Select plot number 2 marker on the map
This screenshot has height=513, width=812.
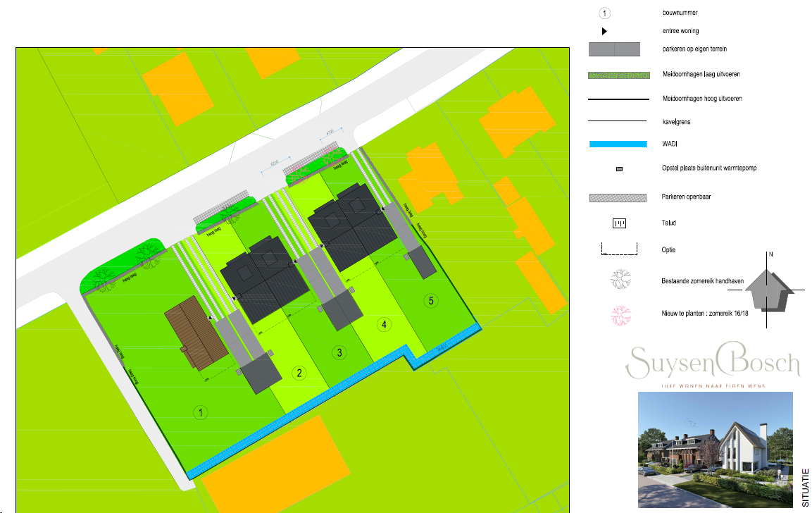click(299, 373)
